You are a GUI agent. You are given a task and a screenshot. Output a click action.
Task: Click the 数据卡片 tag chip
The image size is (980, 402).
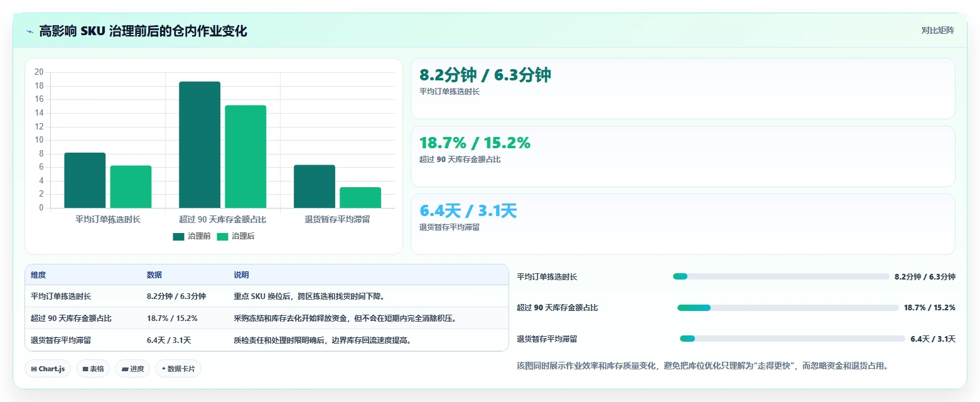tap(178, 369)
